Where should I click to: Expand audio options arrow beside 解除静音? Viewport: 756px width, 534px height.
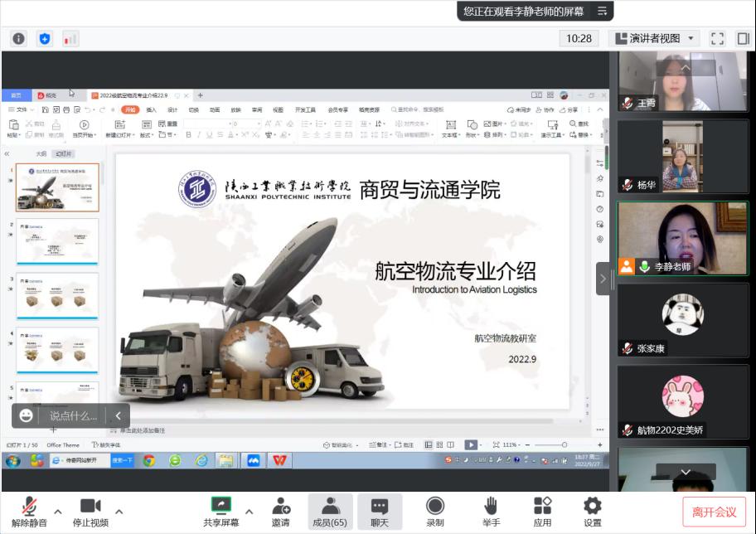click(x=58, y=511)
